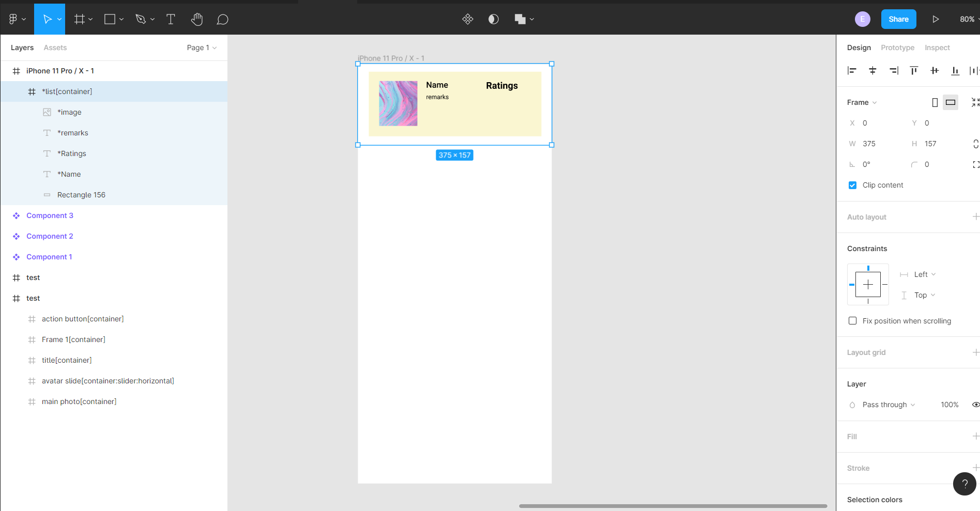Click the user avatar E
Viewport: 980px width, 511px height.
pyautogui.click(x=862, y=19)
